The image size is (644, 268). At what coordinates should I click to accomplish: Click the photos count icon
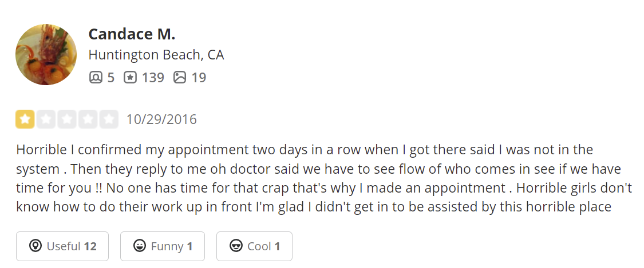coord(180,77)
